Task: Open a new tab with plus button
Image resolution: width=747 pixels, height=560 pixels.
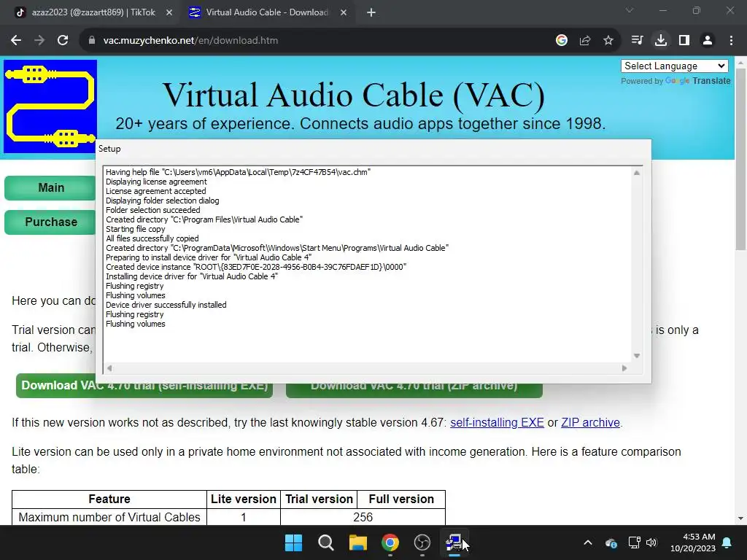Action: pyautogui.click(x=371, y=12)
